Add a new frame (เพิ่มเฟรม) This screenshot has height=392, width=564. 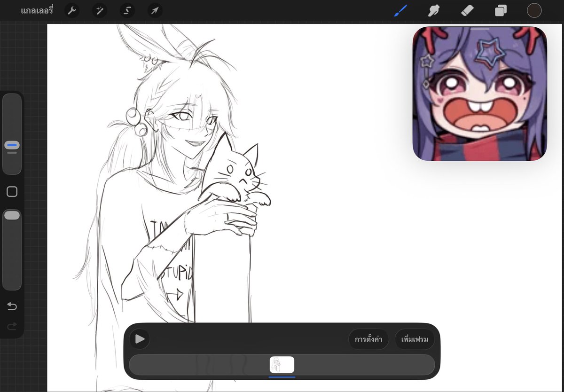(x=415, y=339)
